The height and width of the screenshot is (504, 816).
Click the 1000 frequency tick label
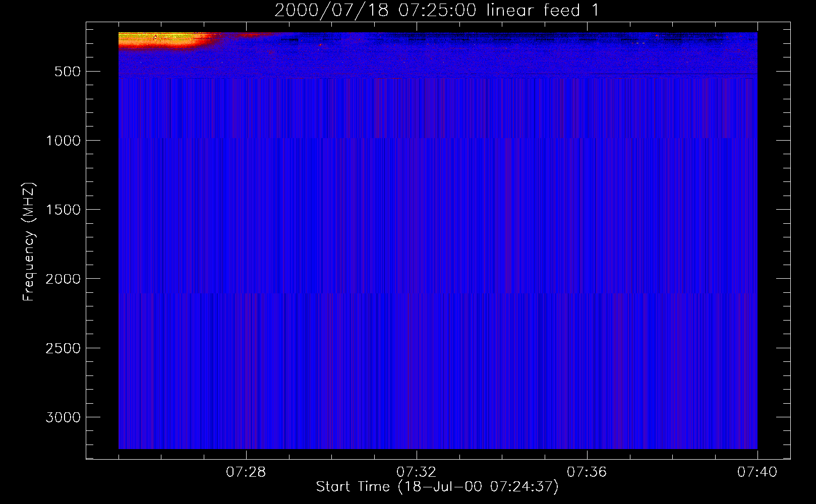coord(63,141)
